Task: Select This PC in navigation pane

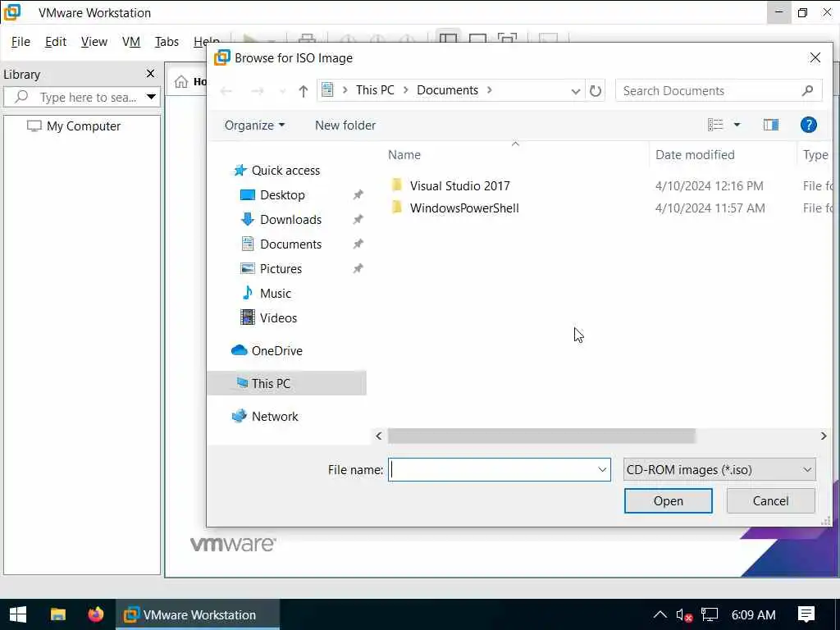Action: pos(286,384)
